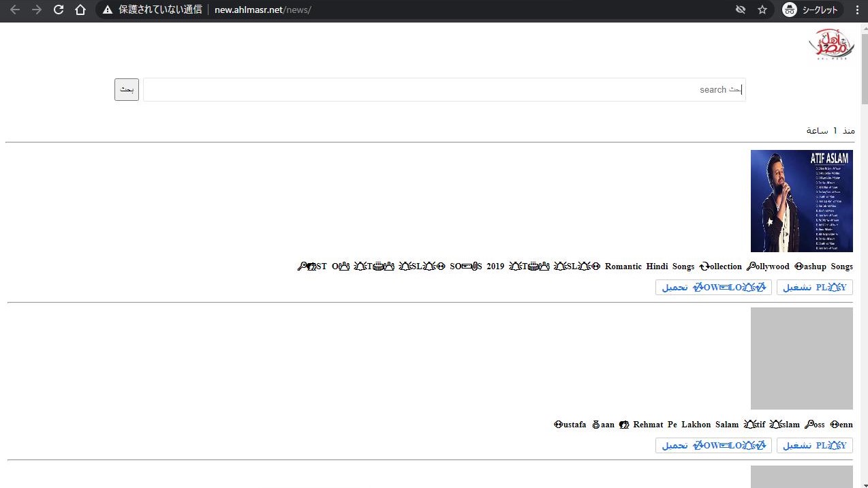Viewport: 868px width, 488px height.
Task: Open the Chrome three-dot menu
Action: (857, 10)
